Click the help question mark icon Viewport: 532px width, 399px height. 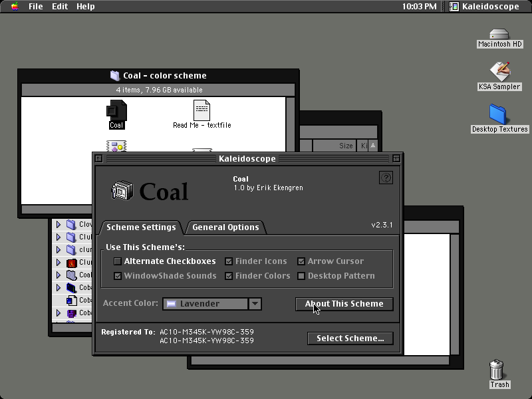click(386, 178)
